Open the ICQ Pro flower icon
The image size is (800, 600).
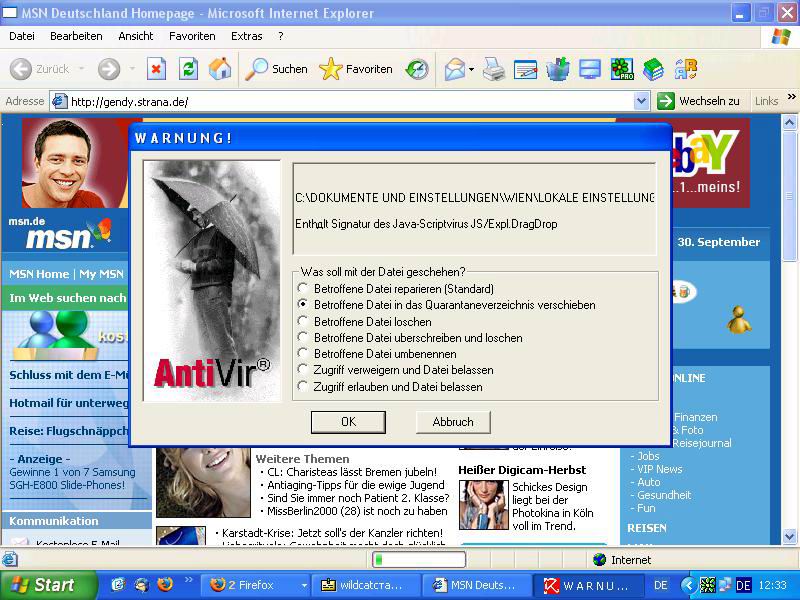pos(622,69)
